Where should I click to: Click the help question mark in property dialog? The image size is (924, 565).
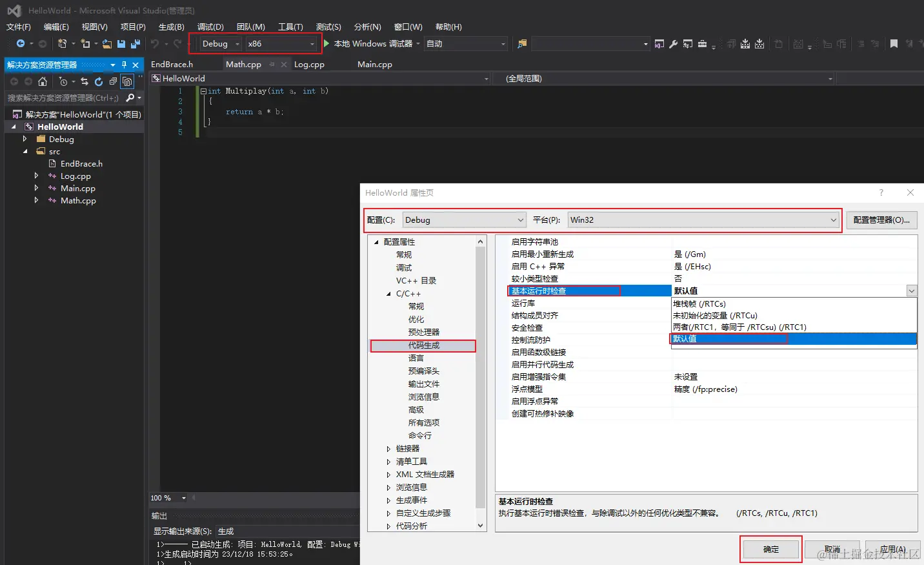881,192
